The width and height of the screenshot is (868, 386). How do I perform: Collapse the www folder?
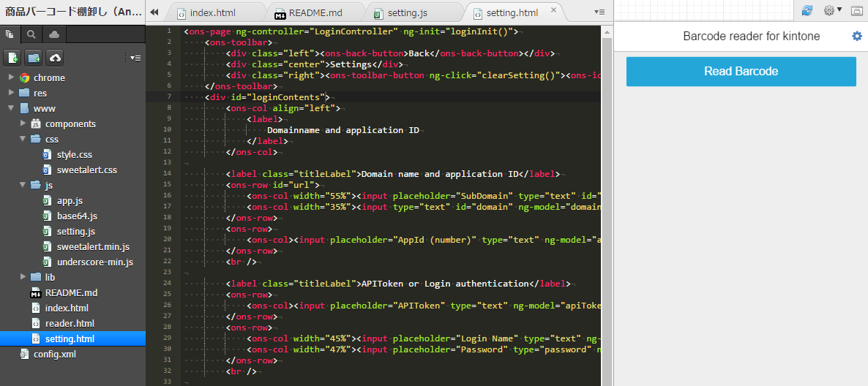11,108
